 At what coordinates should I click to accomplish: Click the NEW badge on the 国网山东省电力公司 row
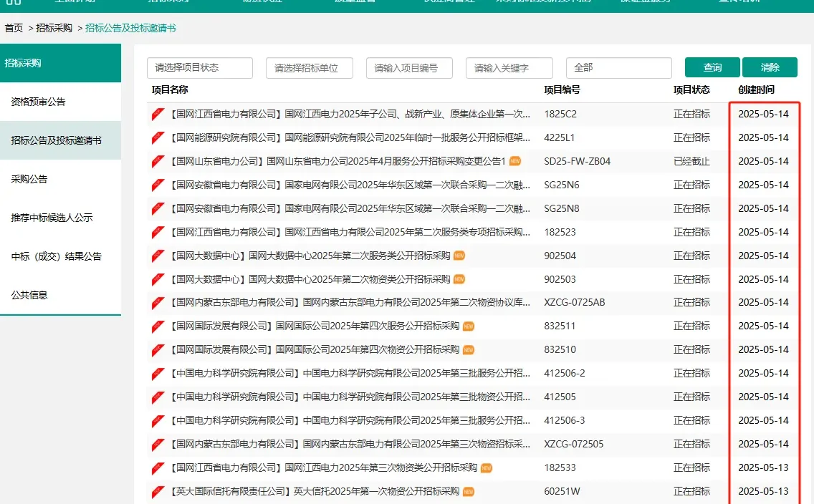pos(515,161)
